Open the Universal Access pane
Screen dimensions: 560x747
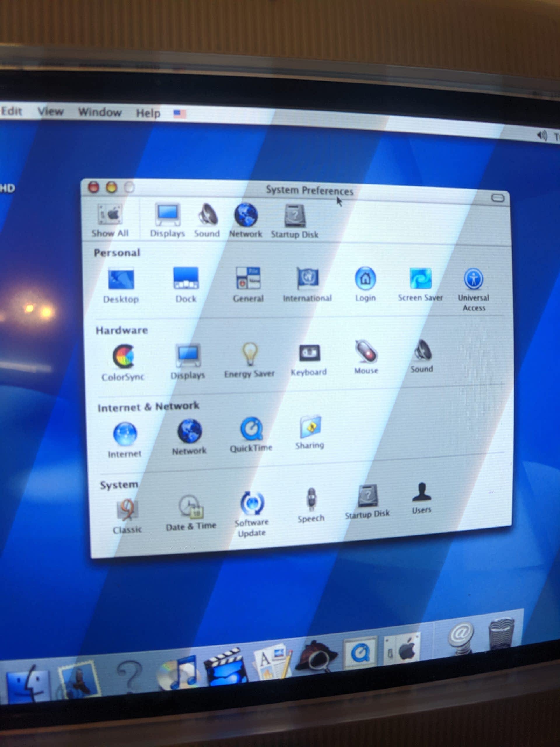click(474, 280)
